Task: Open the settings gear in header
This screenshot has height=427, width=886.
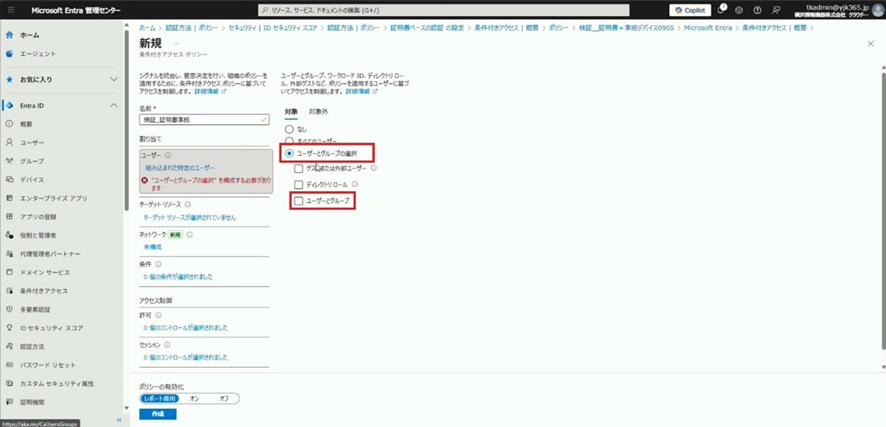Action: 741,10
